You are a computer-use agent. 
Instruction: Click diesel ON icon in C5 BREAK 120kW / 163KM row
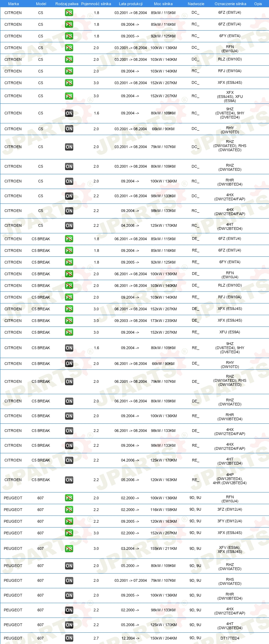(x=69, y=480)
